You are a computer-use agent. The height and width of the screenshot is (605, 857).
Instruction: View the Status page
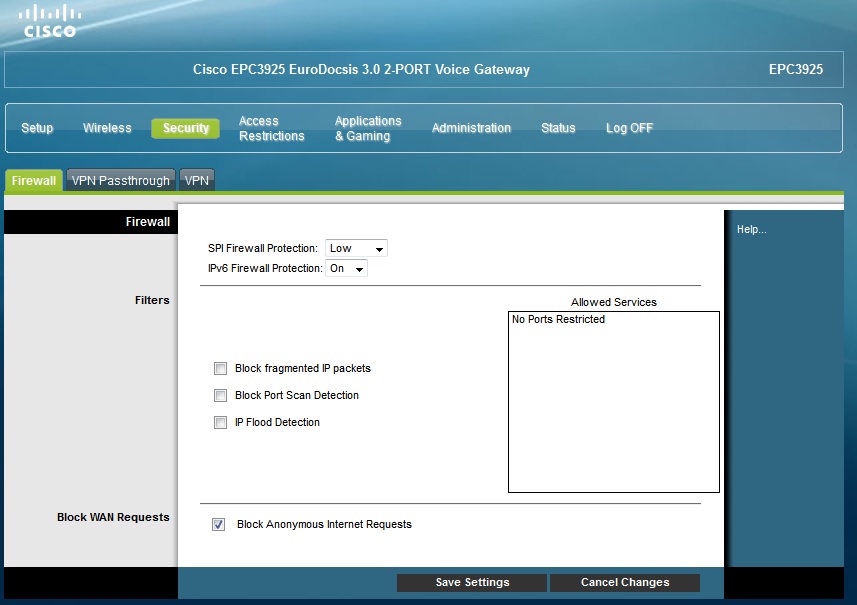click(x=558, y=128)
